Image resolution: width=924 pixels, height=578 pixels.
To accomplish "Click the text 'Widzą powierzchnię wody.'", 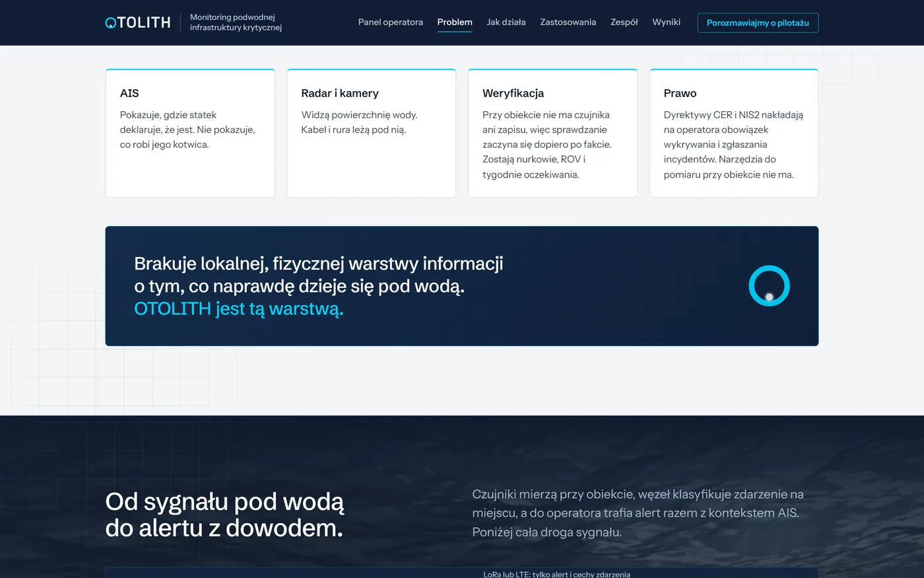I will click(x=360, y=115).
